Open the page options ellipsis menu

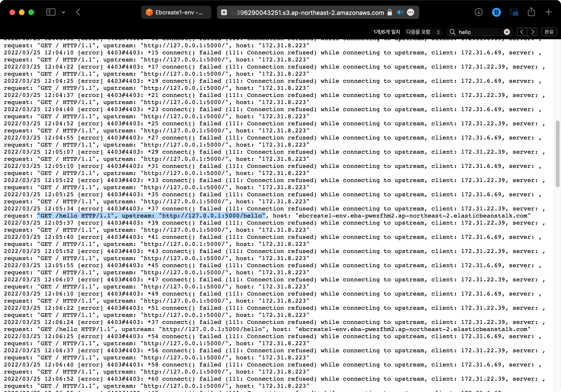tap(410, 12)
